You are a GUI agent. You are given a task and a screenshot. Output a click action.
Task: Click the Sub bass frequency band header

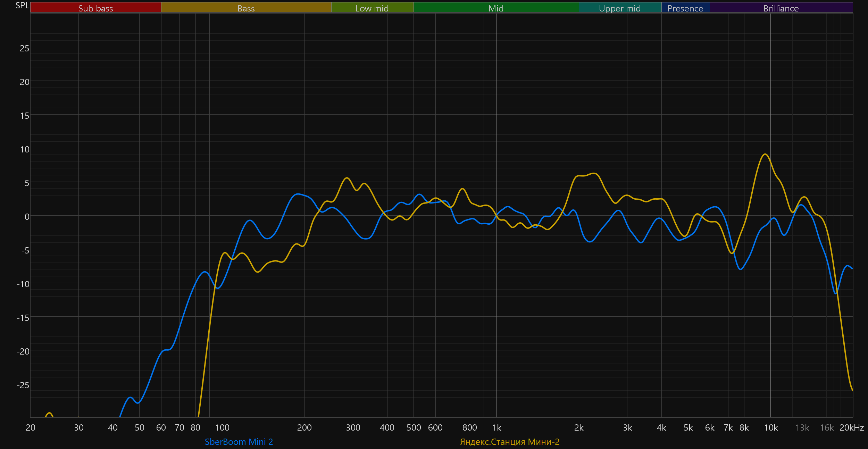95,8
